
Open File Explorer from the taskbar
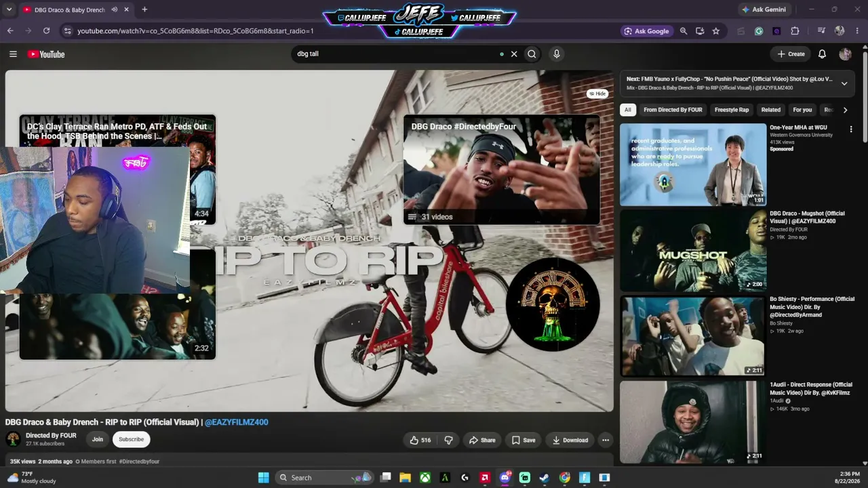coord(405,477)
